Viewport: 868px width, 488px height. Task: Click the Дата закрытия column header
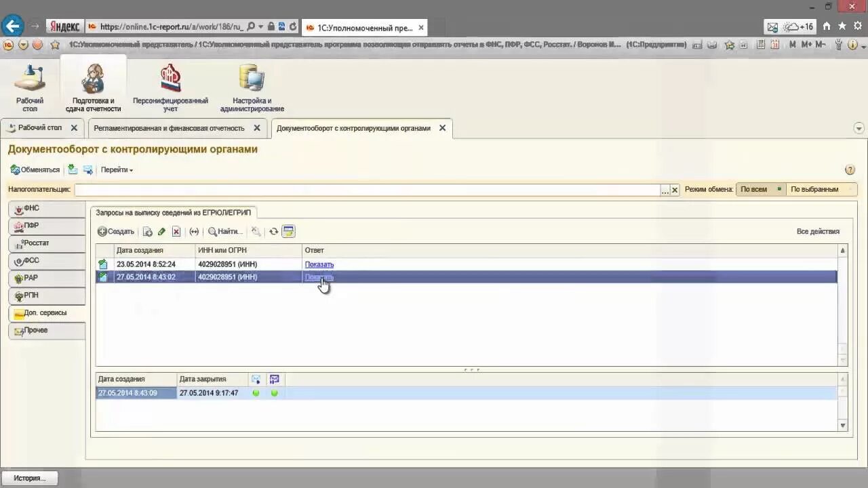pos(212,379)
